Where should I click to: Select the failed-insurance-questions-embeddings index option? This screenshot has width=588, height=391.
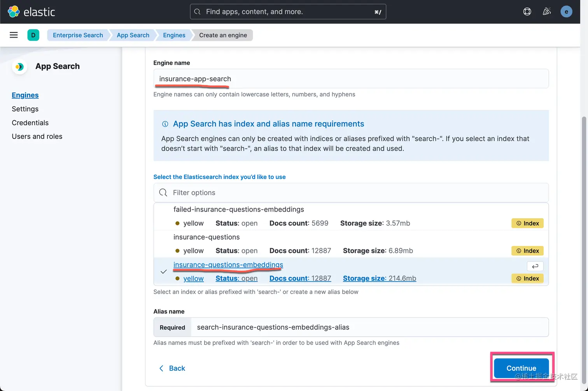[238, 210]
